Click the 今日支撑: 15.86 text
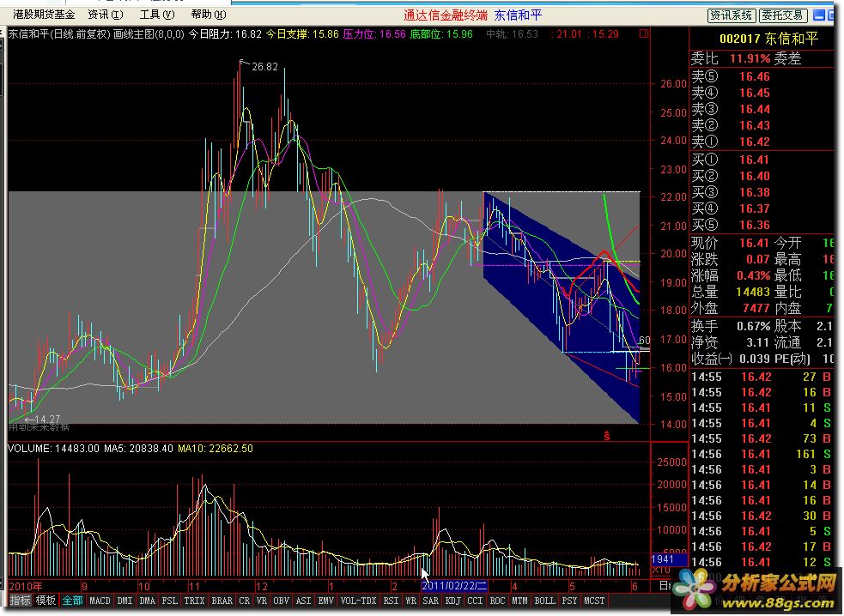 point(302,34)
